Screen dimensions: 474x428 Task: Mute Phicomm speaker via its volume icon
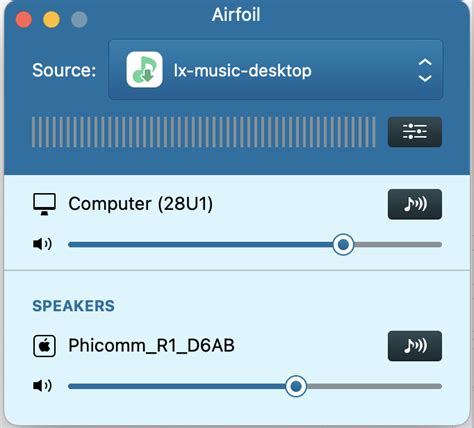pos(42,386)
